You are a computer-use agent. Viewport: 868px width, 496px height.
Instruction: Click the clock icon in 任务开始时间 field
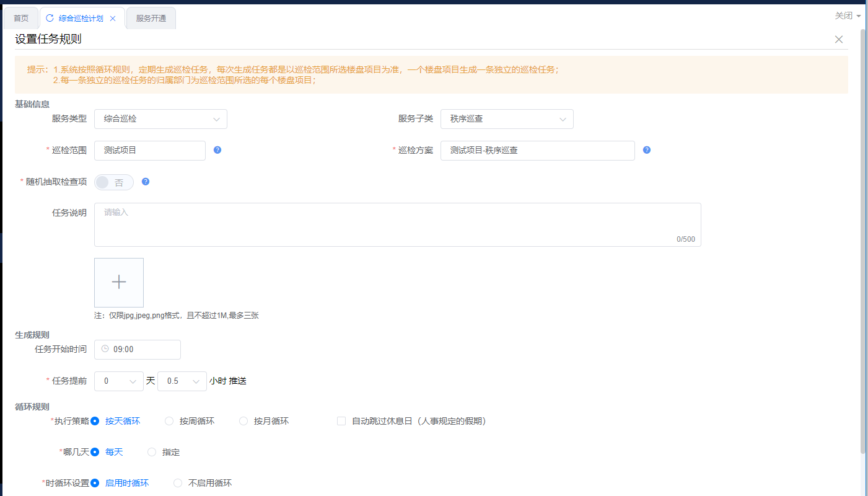coord(105,349)
